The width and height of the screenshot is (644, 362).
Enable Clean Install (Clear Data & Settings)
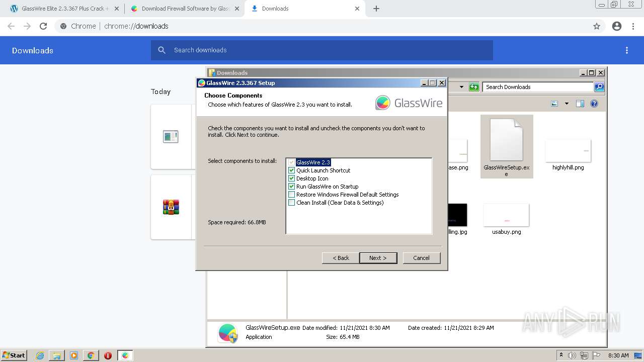[291, 203]
